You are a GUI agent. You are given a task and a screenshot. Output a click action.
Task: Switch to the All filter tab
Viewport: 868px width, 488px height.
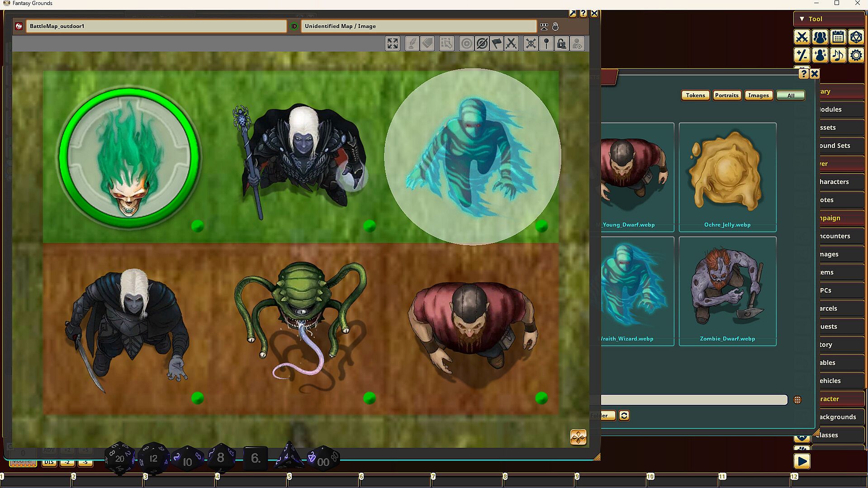click(x=790, y=95)
